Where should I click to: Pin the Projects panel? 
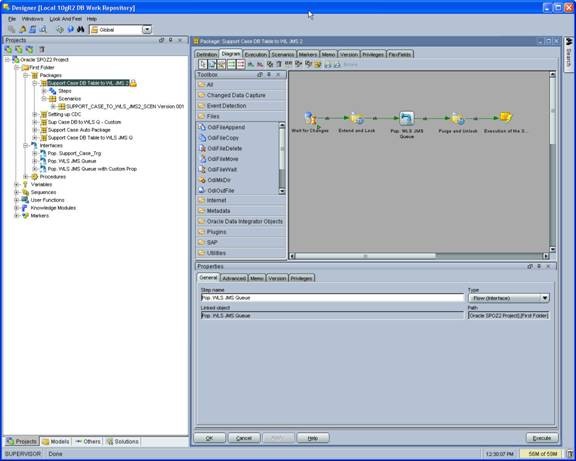[x=170, y=40]
